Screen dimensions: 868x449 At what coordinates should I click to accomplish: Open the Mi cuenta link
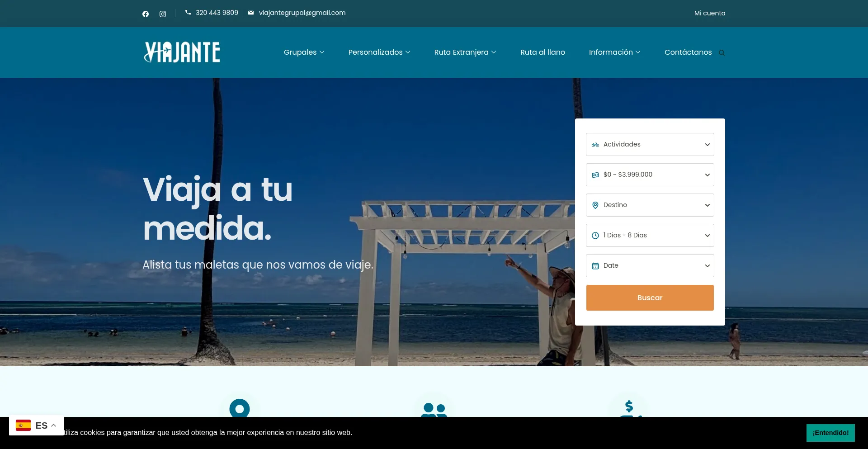(x=709, y=13)
